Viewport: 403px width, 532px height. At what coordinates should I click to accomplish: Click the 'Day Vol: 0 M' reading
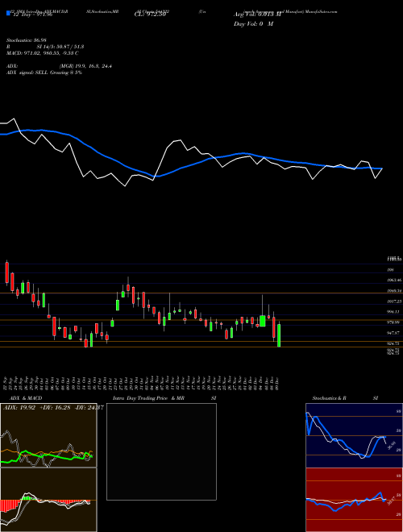(x=253, y=24)
